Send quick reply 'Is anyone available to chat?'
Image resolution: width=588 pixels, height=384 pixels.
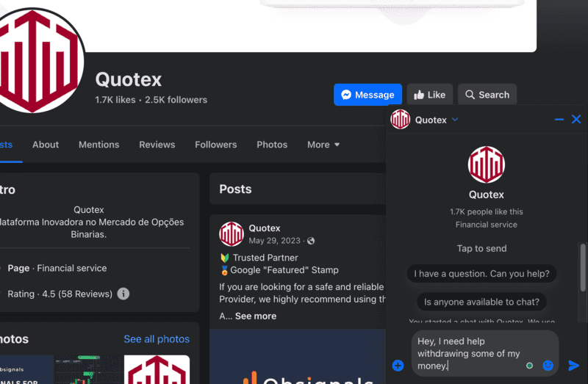coord(481,302)
